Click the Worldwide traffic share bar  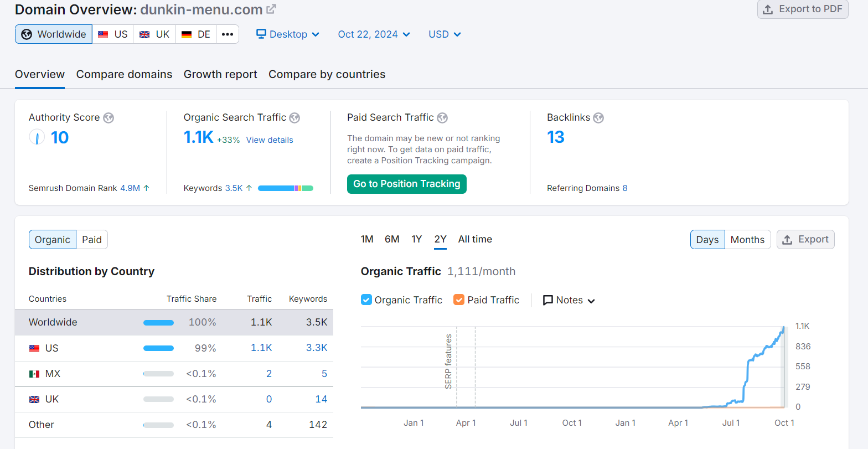tap(158, 323)
